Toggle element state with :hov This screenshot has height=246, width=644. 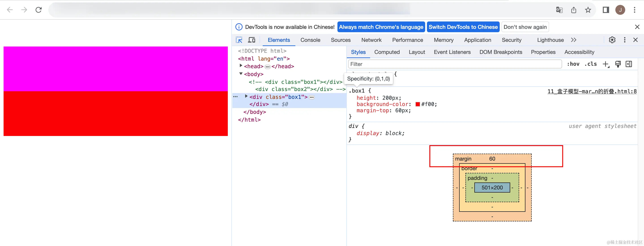[x=573, y=64]
